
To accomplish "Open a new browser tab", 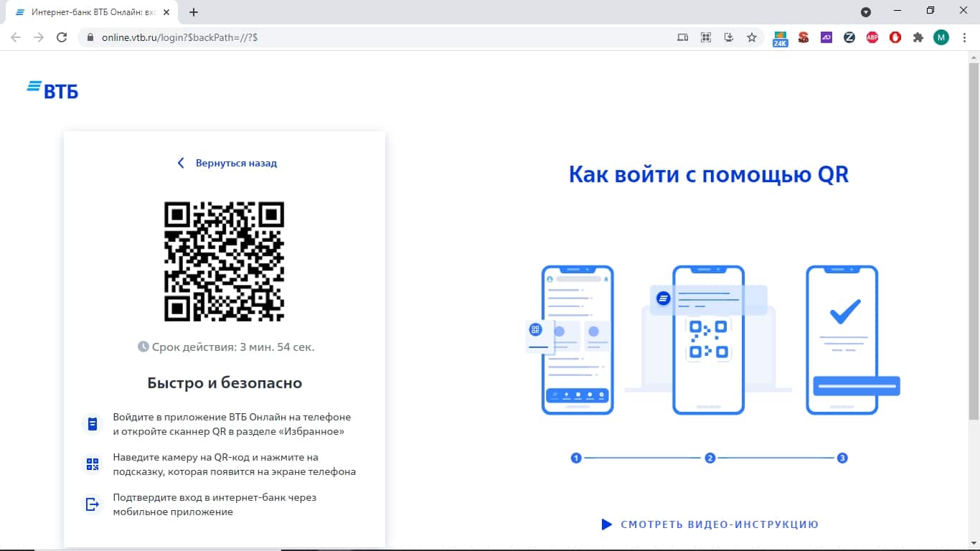I will pos(193,12).
